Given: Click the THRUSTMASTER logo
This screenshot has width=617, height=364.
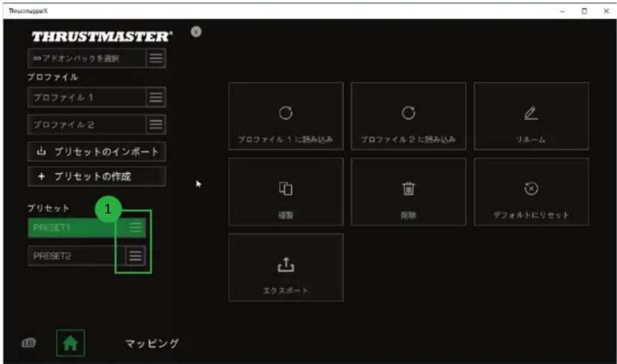Looking at the screenshot, I should point(102,36).
